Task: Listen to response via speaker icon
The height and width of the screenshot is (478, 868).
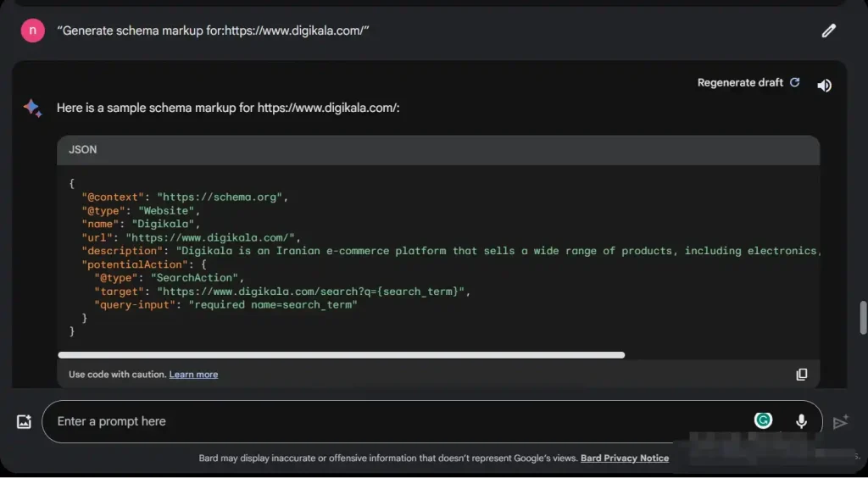Action: tap(824, 86)
